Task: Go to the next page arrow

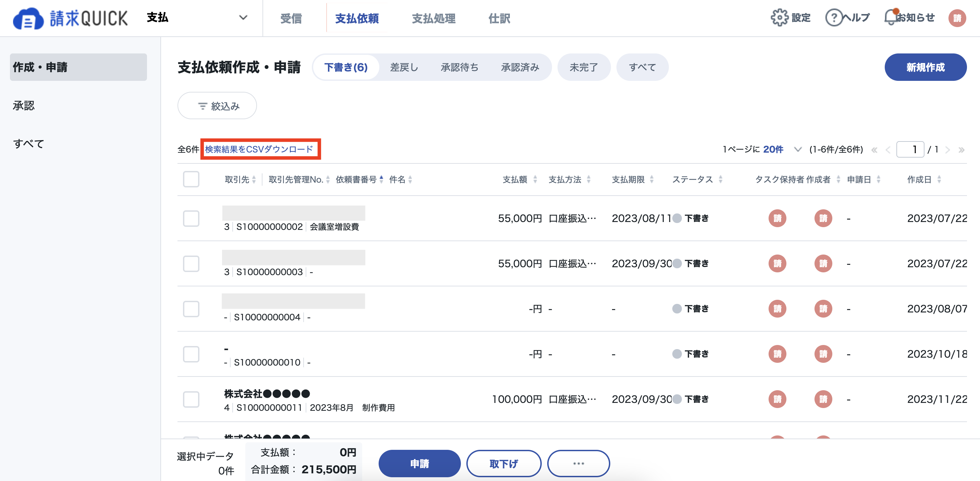Action: point(947,150)
